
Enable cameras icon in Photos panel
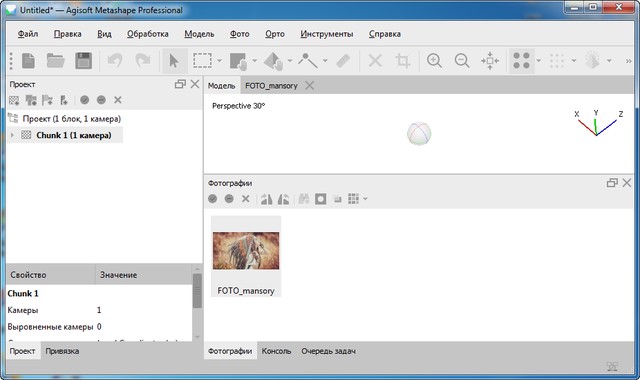(x=212, y=199)
